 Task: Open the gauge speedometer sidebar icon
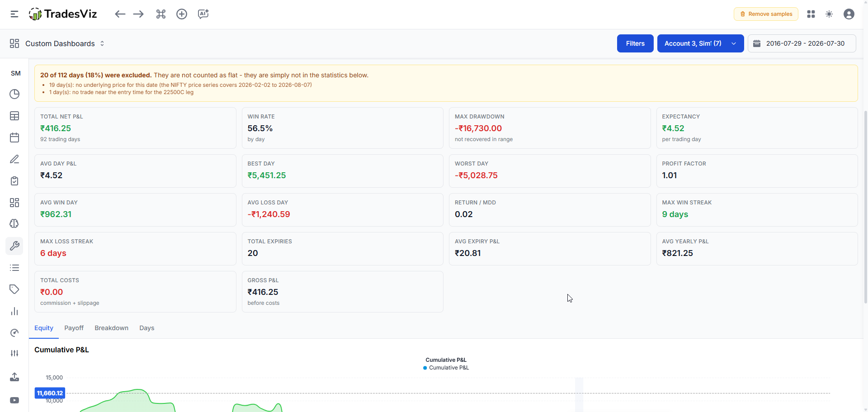pos(14,333)
